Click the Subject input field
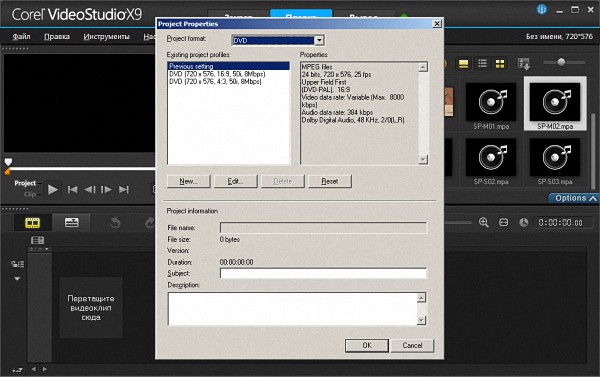The height and width of the screenshot is (377, 600). click(x=323, y=273)
